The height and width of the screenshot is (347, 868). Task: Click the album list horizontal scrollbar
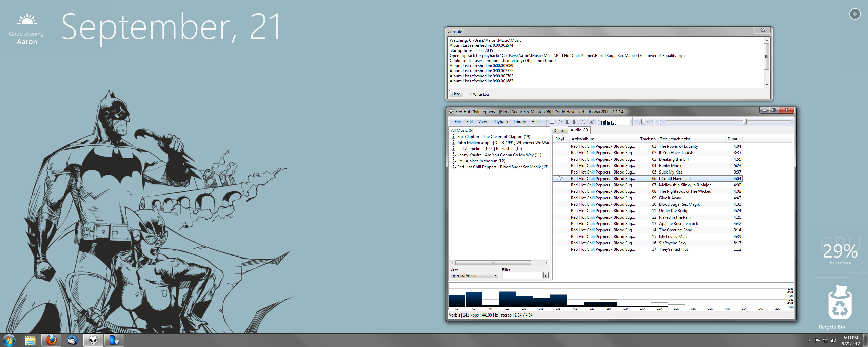point(493,263)
